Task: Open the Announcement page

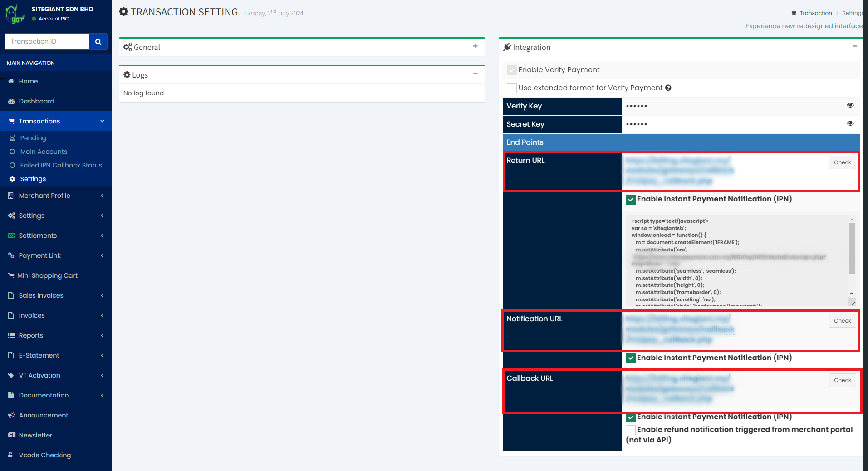Action: [x=43, y=415]
